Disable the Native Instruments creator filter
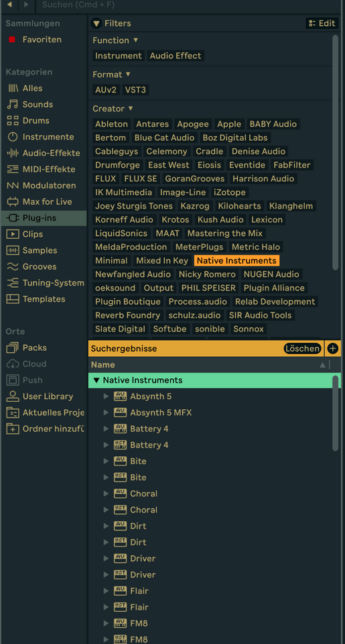The image size is (345, 644). (x=236, y=261)
